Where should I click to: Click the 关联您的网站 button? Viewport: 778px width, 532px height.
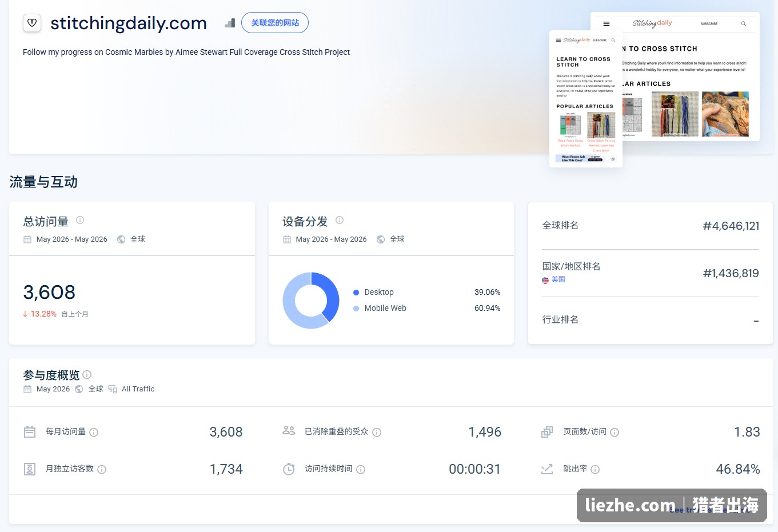click(275, 23)
